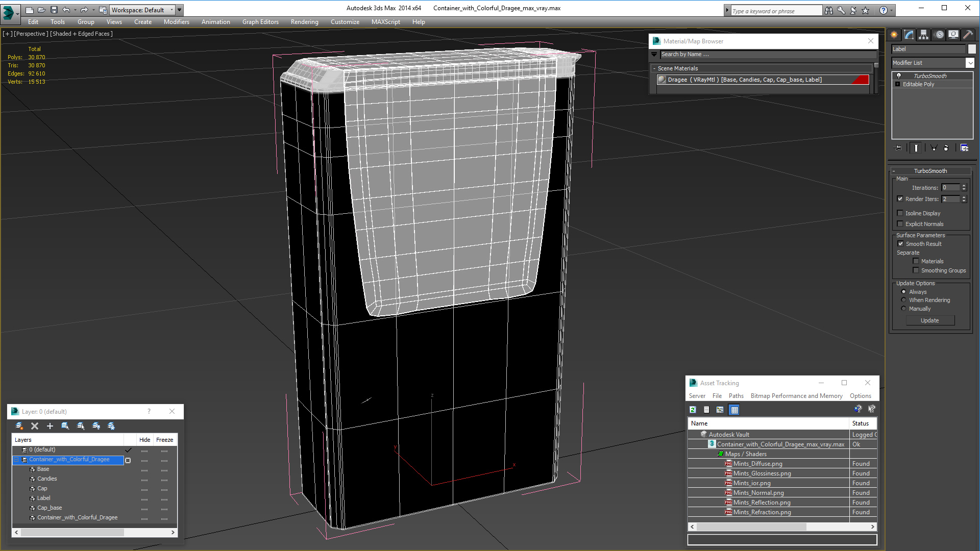Select the Always update option
980x551 pixels.
pyautogui.click(x=904, y=292)
